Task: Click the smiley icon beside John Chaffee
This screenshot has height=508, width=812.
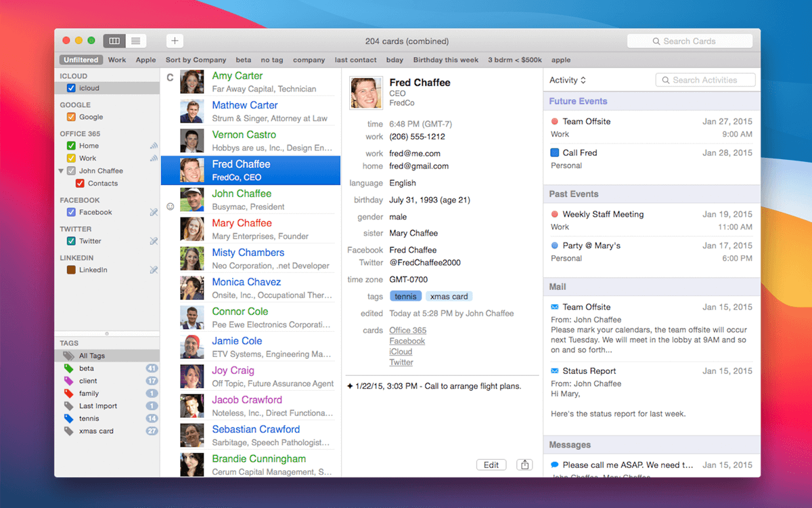Action: point(171,207)
